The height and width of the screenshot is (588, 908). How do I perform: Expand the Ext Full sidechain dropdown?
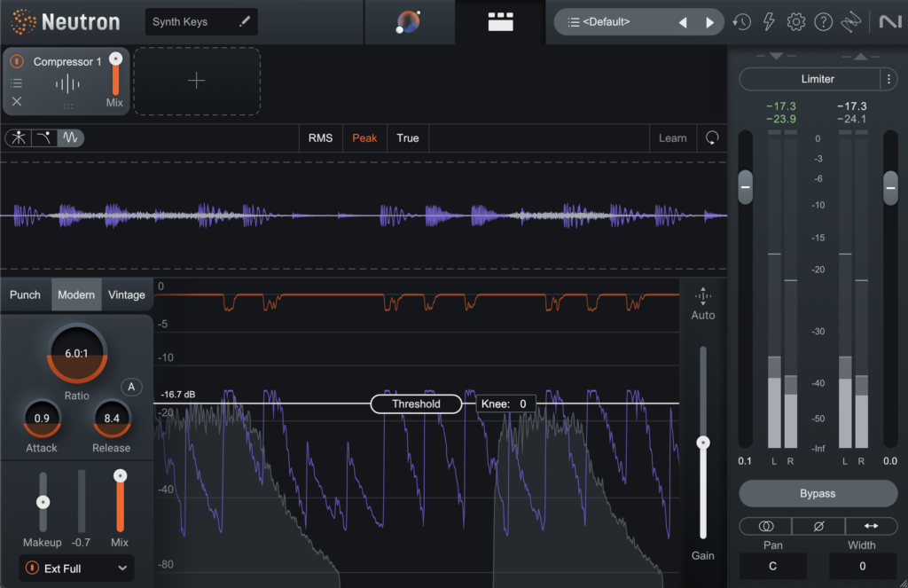(x=122, y=568)
